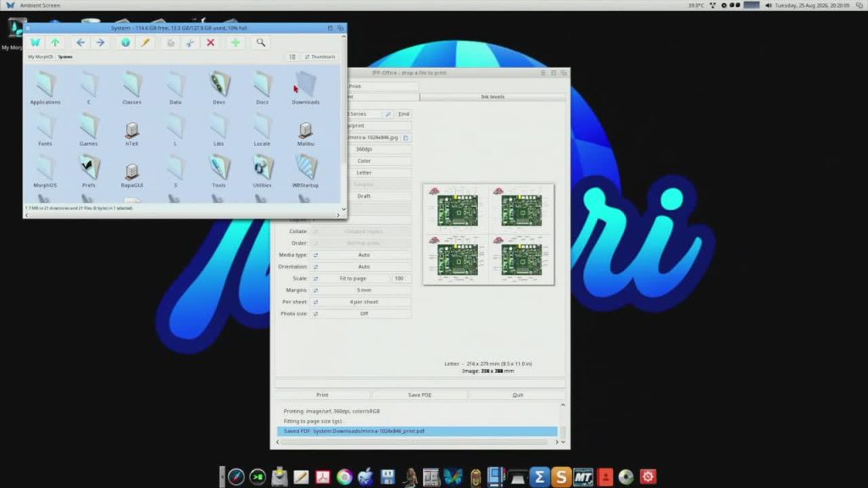Change the 360dpi resolution setting

[364, 149]
